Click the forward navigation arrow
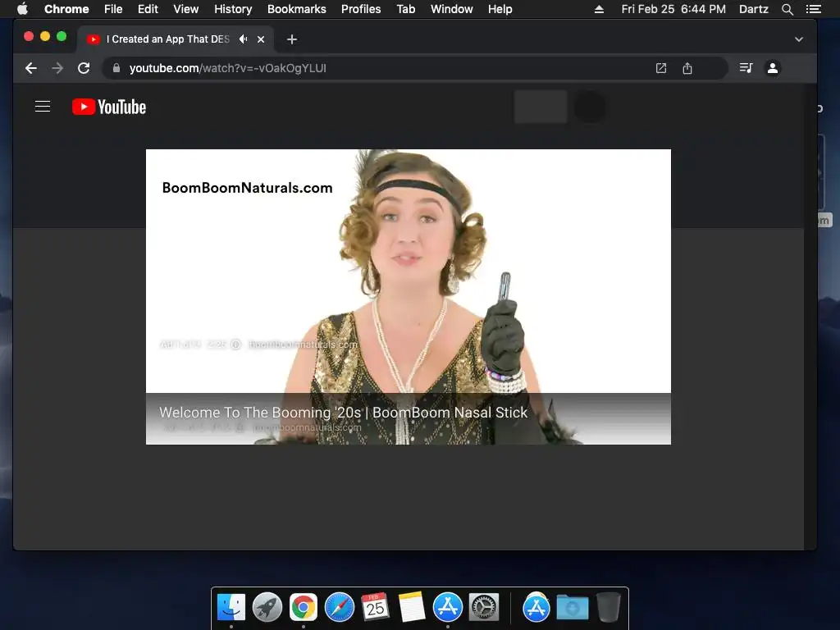This screenshot has height=630, width=840. pyautogui.click(x=57, y=68)
